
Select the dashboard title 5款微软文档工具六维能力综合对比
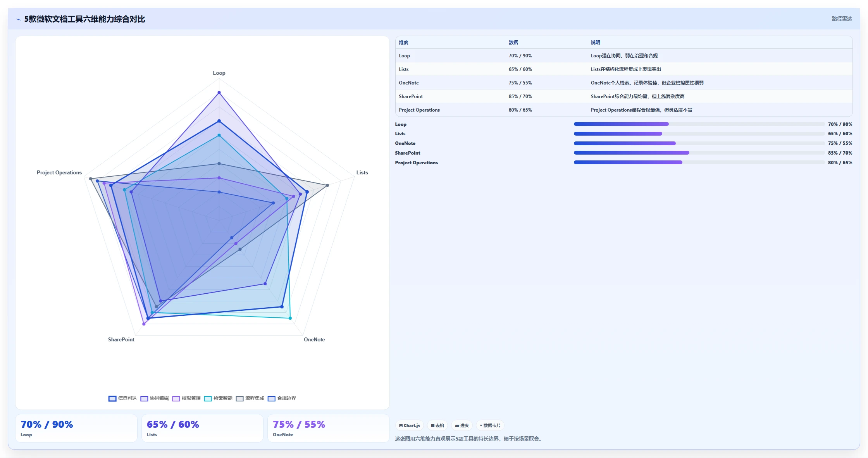tap(84, 19)
